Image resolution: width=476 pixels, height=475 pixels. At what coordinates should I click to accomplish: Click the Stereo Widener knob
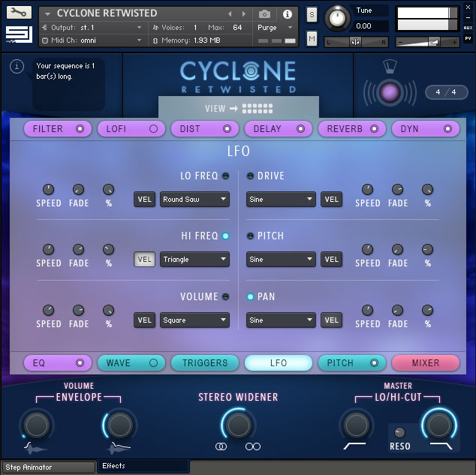(238, 425)
